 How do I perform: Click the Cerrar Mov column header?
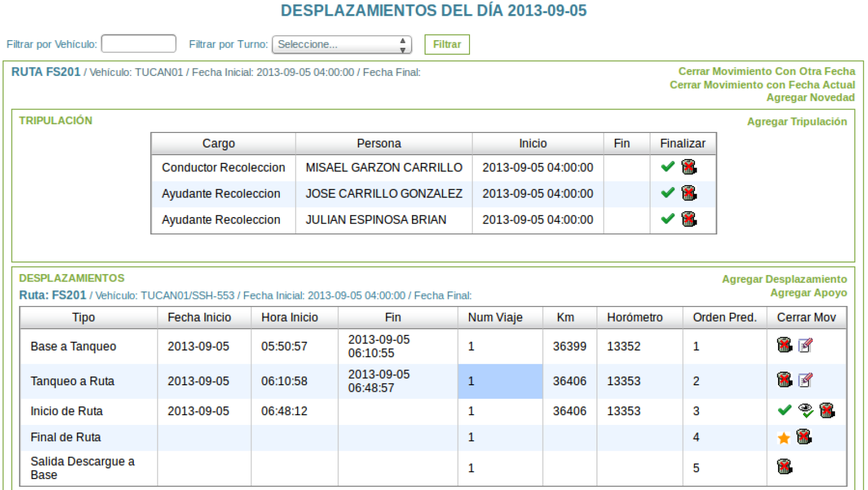click(806, 317)
